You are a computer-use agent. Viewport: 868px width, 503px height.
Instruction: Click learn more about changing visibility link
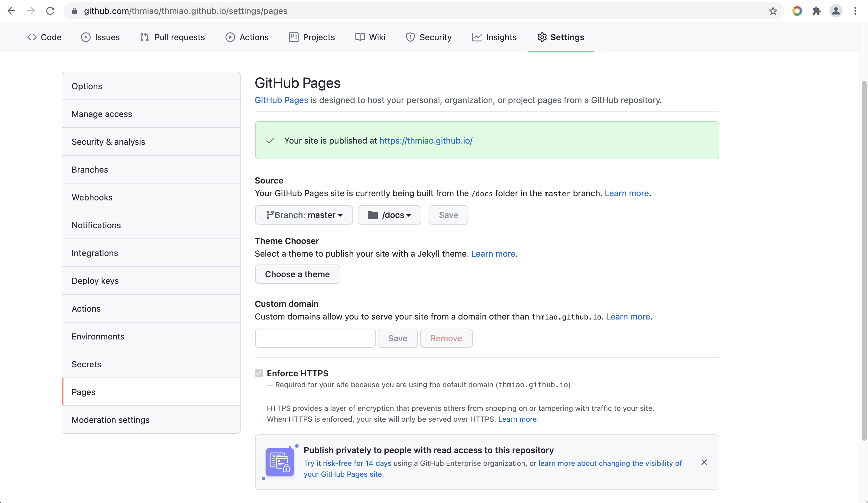click(x=493, y=469)
